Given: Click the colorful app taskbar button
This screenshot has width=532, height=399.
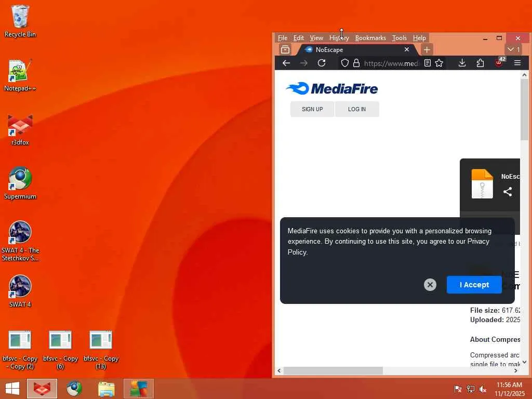Looking at the screenshot, I should [x=138, y=389].
